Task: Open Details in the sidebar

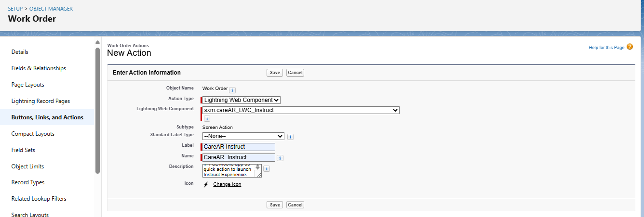Action: pos(20,52)
